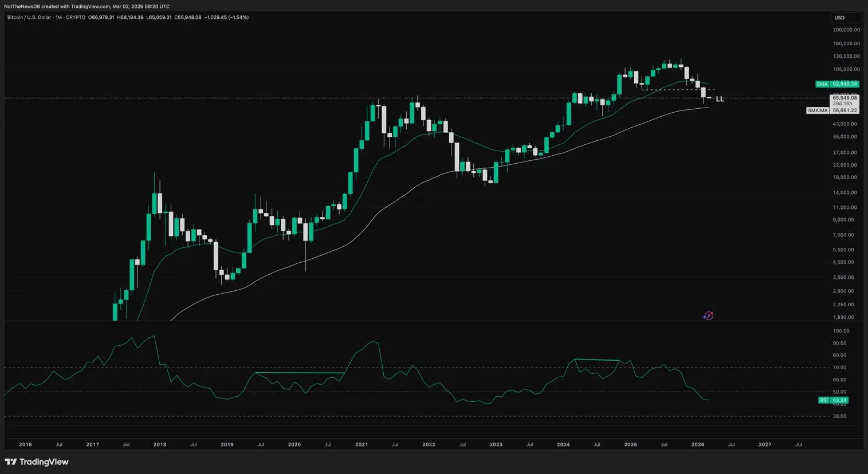Image resolution: width=868 pixels, height=474 pixels.
Task: Click the current price label 65,948.08
Action: (x=845, y=98)
